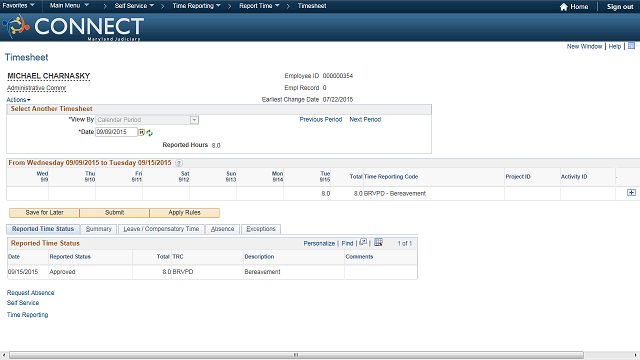Click the green refresh timesheet icon

(149, 133)
